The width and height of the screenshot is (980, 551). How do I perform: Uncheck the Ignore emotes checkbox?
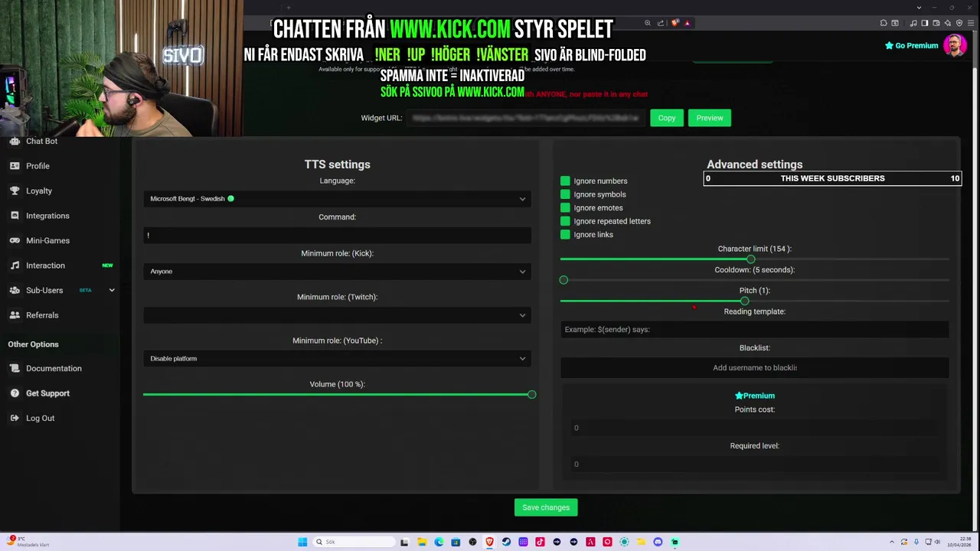[565, 207]
